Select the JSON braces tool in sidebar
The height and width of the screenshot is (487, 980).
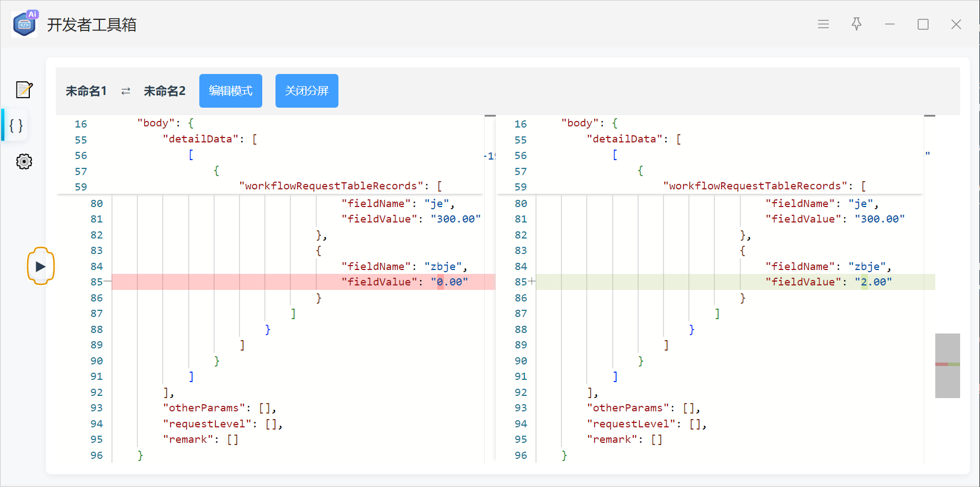tap(16, 125)
